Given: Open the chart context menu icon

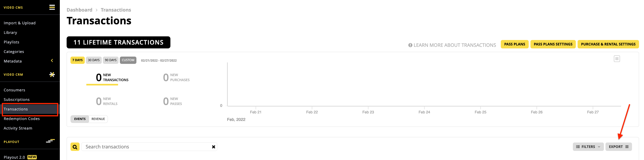Looking at the screenshot, I should (x=617, y=59).
